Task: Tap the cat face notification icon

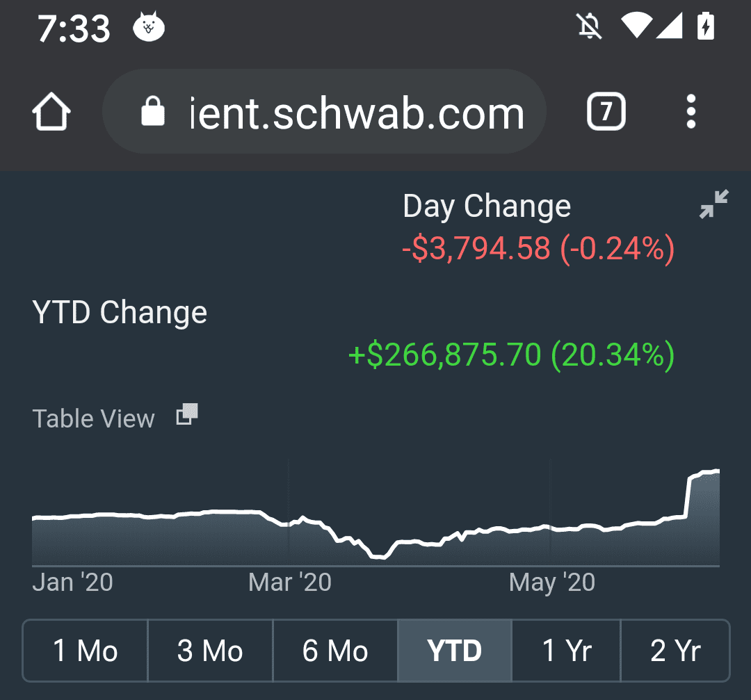Action: 148,27
